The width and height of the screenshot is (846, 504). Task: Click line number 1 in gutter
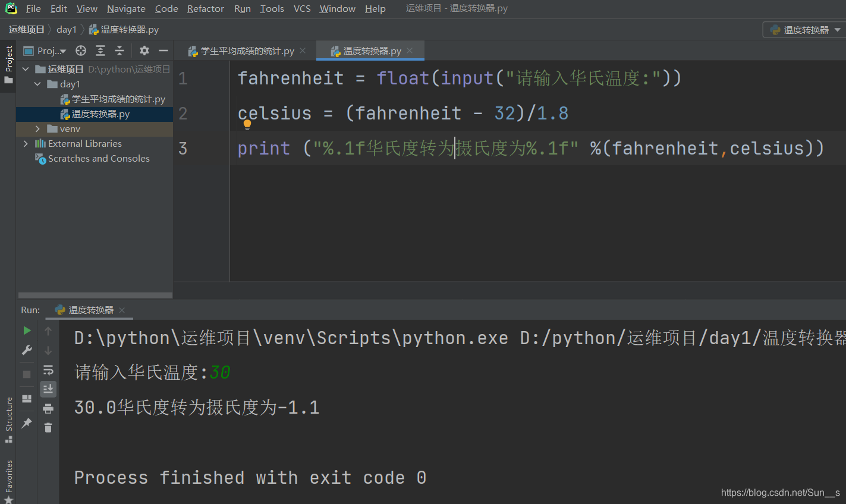click(183, 78)
